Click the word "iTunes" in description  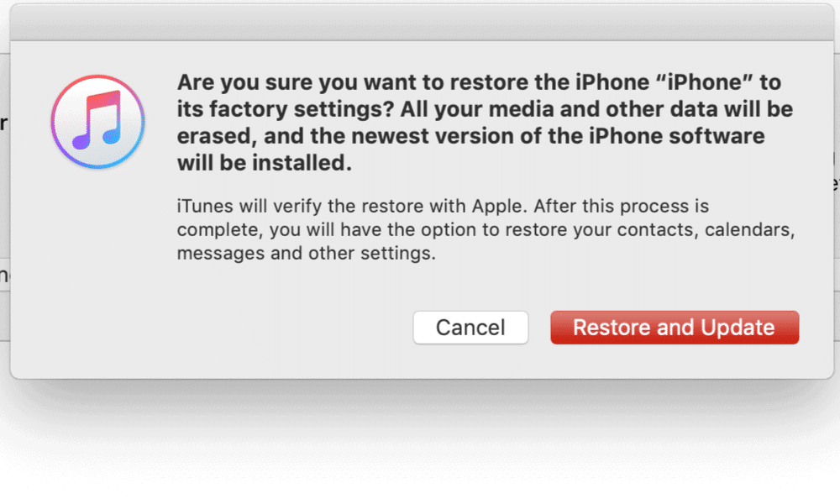coord(205,206)
